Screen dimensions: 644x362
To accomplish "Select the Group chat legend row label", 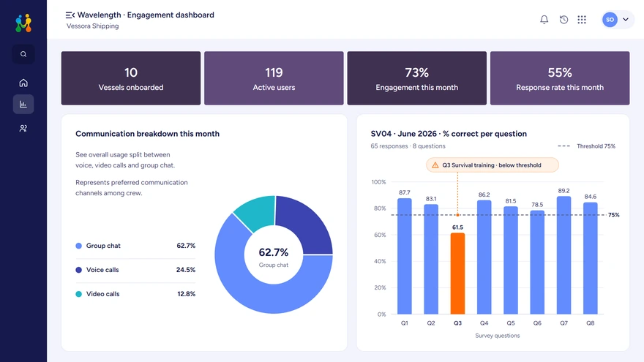I will [x=103, y=246].
